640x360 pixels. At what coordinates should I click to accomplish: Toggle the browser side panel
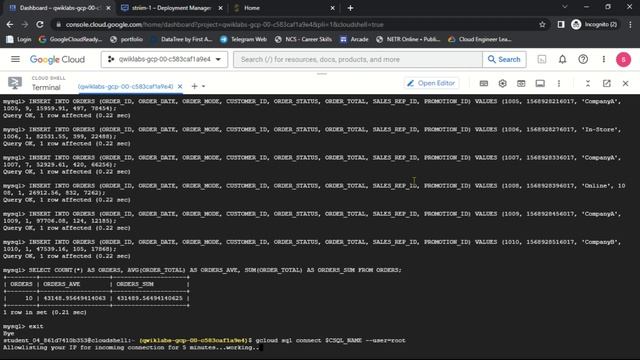(561, 24)
